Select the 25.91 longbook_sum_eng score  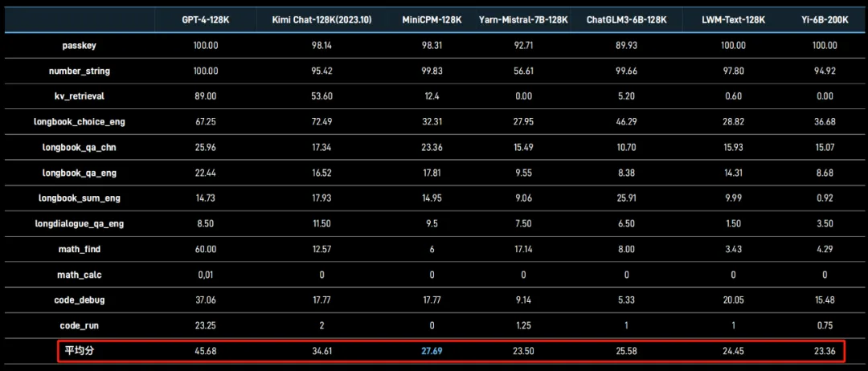point(627,198)
